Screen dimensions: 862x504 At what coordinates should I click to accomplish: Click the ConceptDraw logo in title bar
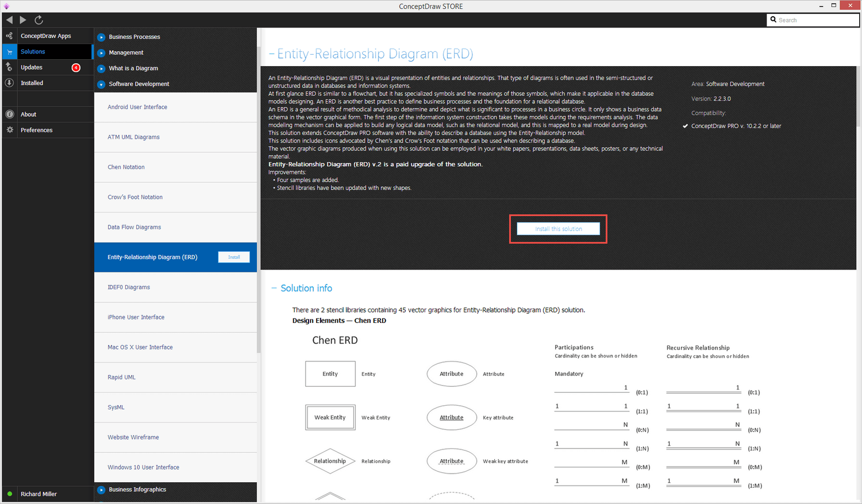[6, 6]
